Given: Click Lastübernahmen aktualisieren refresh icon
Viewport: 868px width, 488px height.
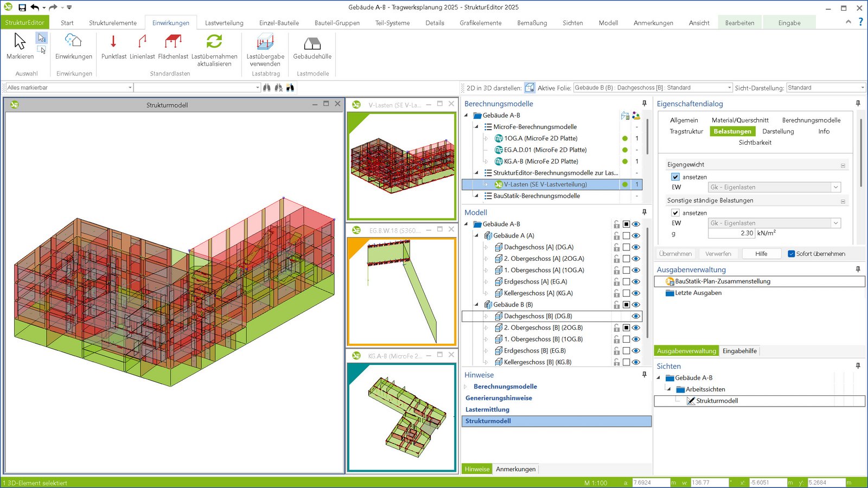Looking at the screenshot, I should [x=214, y=42].
